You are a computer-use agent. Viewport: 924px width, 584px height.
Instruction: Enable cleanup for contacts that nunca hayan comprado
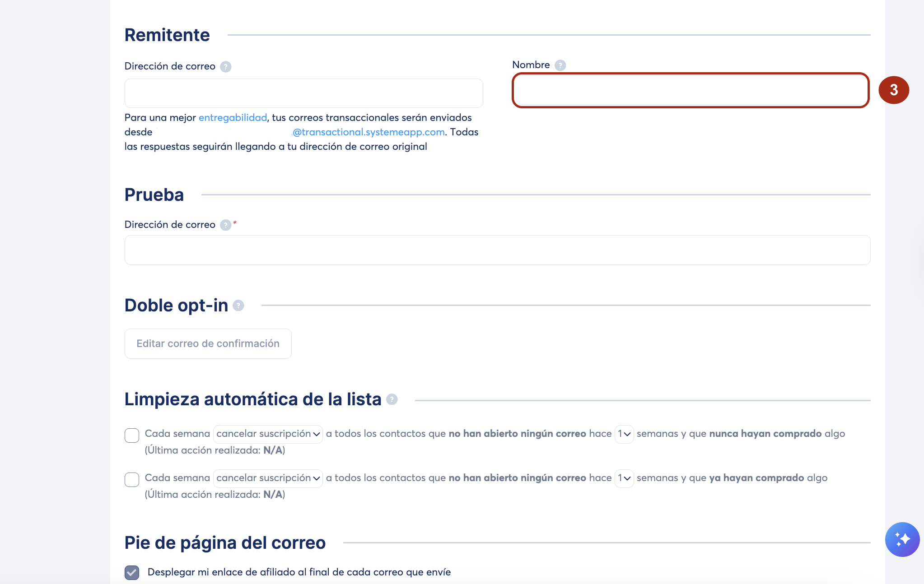(x=132, y=436)
